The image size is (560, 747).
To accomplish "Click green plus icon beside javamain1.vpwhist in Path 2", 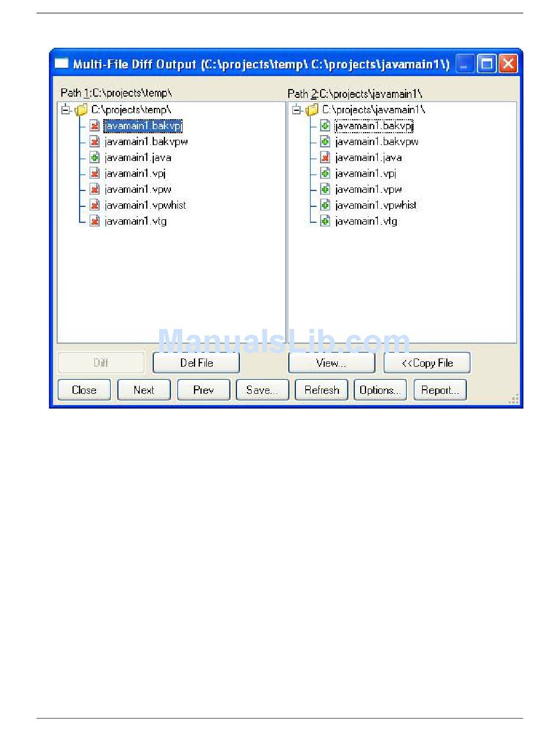I will (325, 205).
